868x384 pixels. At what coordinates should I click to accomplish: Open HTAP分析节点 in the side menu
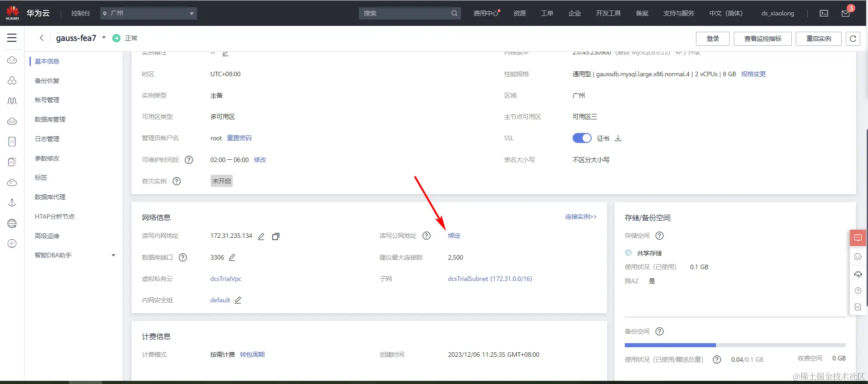(x=54, y=217)
